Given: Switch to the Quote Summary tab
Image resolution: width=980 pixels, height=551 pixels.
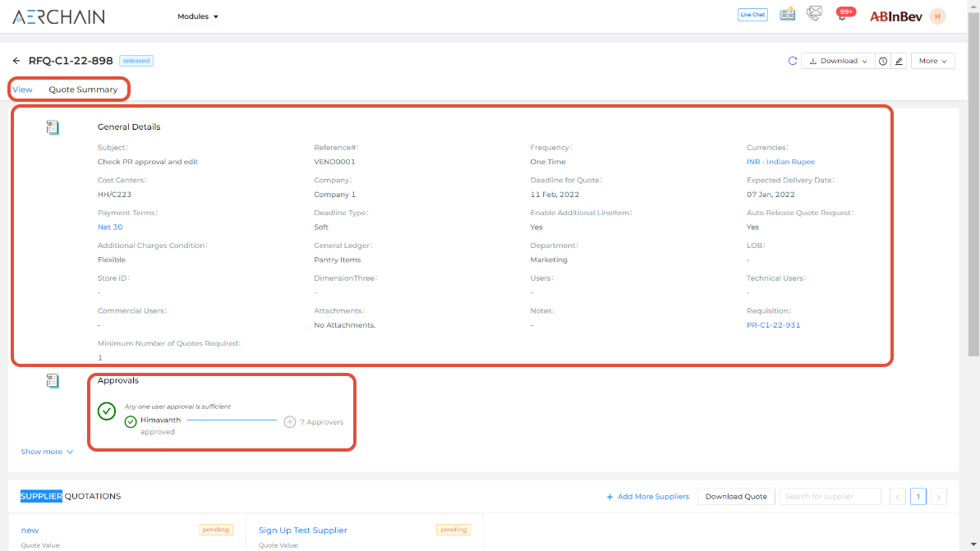Looking at the screenshot, I should click(83, 90).
